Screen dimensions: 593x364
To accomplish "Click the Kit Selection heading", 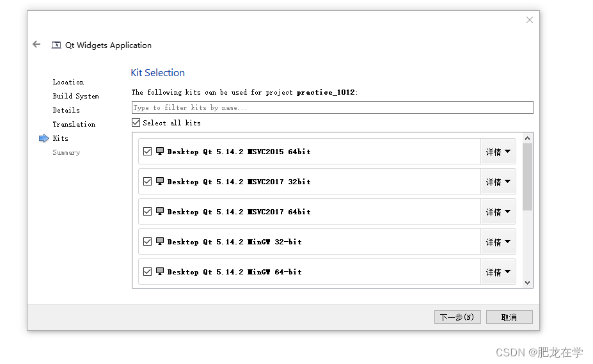I will pyautogui.click(x=158, y=73).
